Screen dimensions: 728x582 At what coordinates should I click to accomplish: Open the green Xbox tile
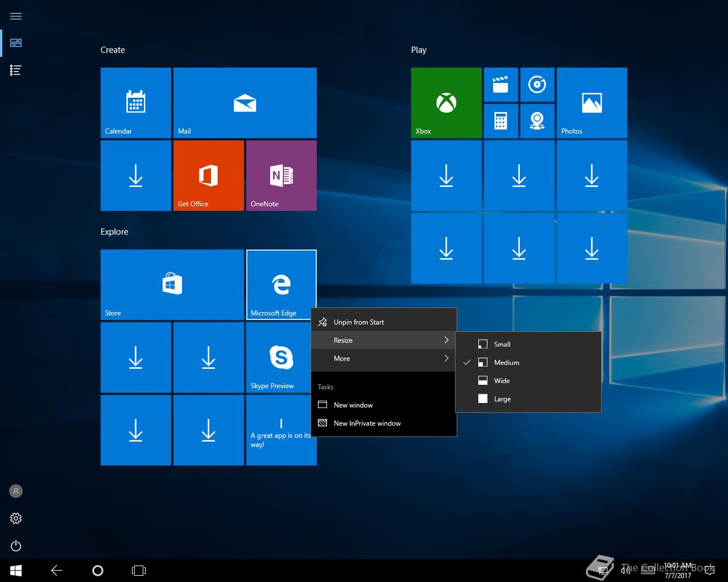point(446,103)
